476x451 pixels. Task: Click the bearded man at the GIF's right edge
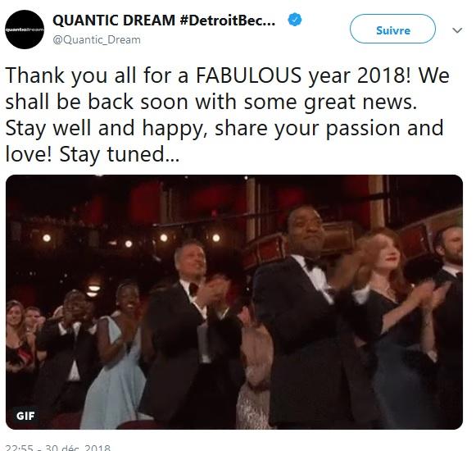[x=449, y=319]
